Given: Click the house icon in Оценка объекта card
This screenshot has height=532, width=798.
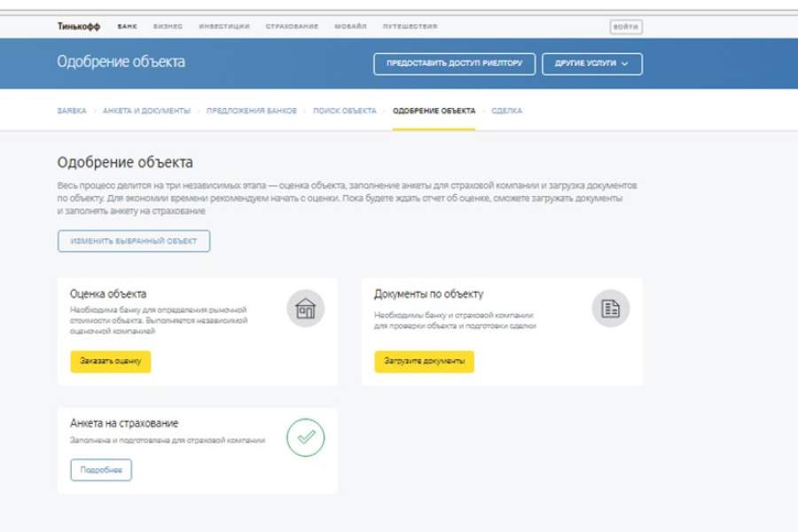Looking at the screenshot, I should [305, 309].
